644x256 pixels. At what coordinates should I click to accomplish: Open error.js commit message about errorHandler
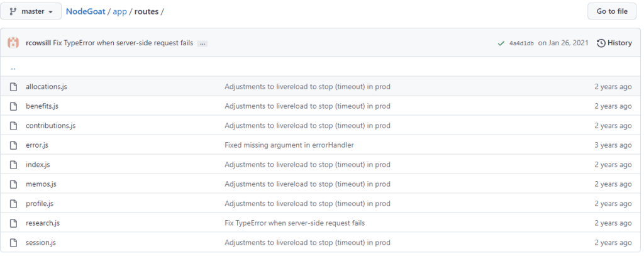click(x=289, y=145)
